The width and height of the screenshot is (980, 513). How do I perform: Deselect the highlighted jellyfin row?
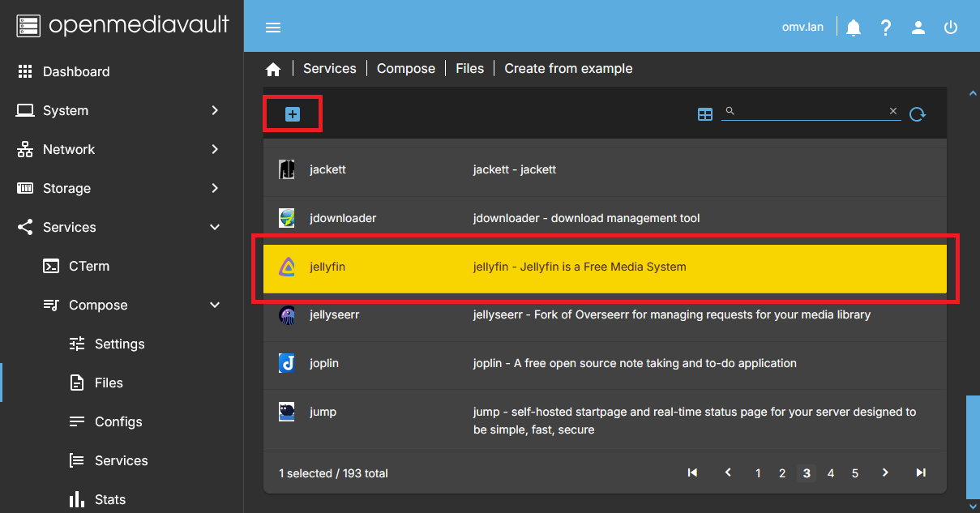point(567,267)
